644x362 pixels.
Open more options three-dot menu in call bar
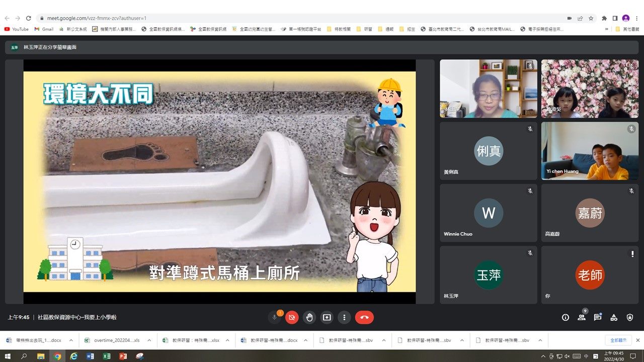(344, 317)
